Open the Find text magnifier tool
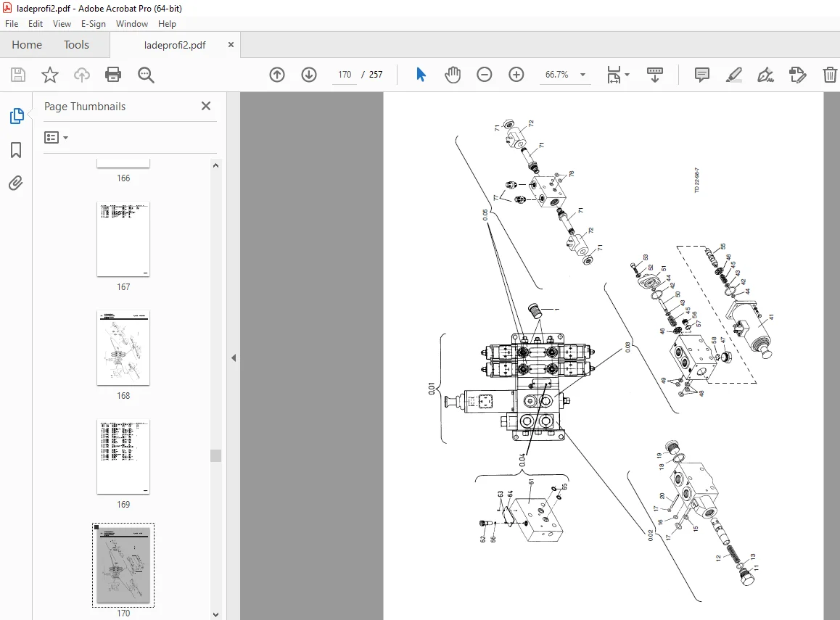The image size is (840, 620). click(x=146, y=75)
